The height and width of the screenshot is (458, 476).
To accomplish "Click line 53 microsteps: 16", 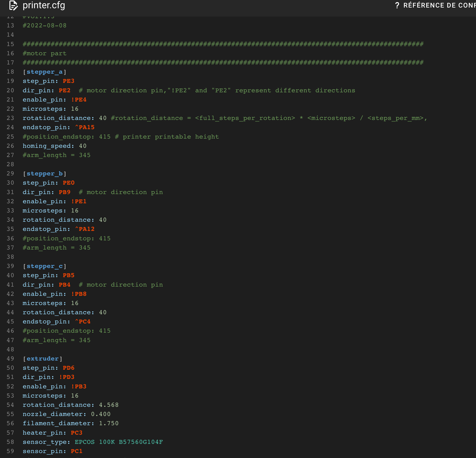I will tap(50, 396).
